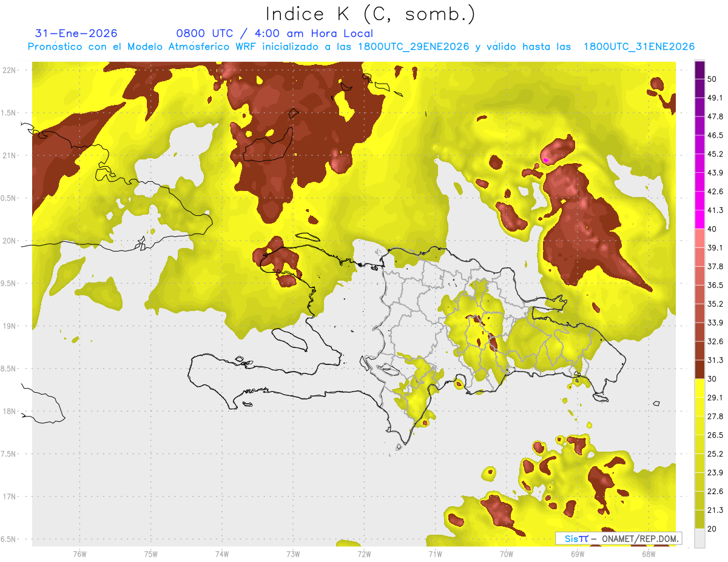This screenshot has width=728, height=562.
Task: Click the '19N' latitude label
Action: (10, 326)
